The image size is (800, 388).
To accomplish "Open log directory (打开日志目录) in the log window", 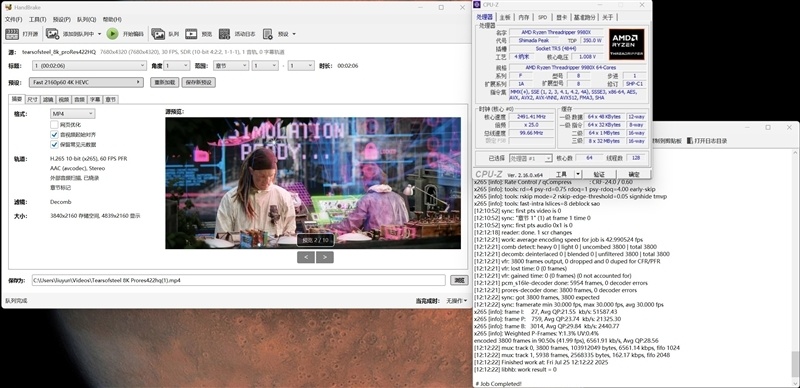I will [x=707, y=140].
